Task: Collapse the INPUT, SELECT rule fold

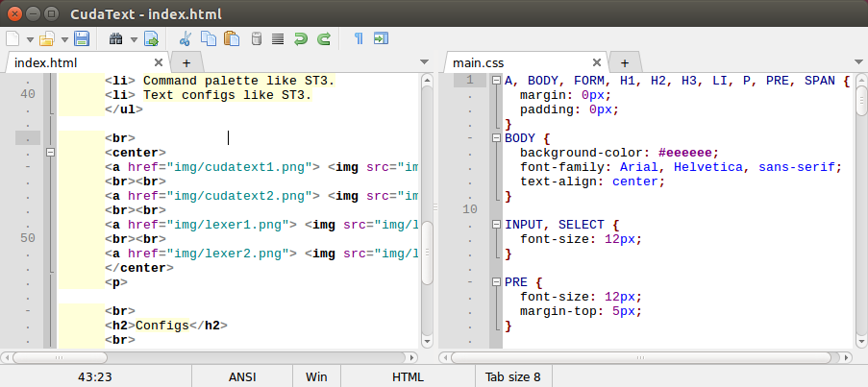Action: click(x=497, y=225)
